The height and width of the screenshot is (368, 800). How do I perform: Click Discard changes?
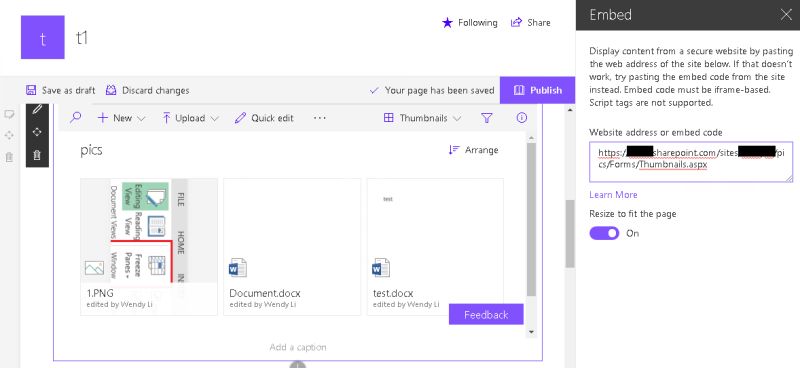click(x=147, y=90)
